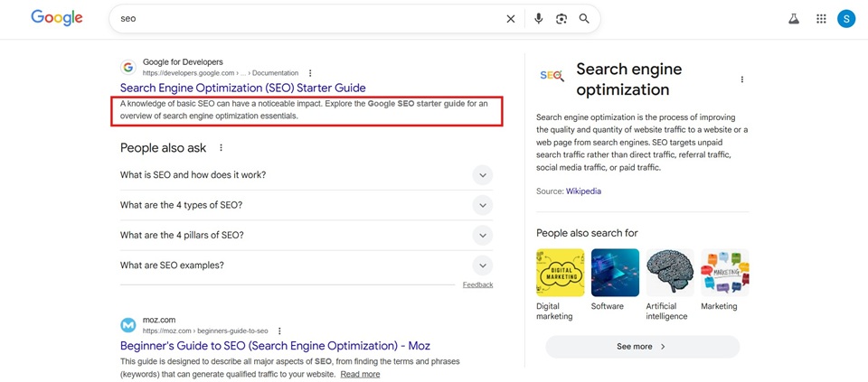Open three-dot menu beside developers.google.com URL
Viewport: 868px width, 382px height.
click(310, 73)
